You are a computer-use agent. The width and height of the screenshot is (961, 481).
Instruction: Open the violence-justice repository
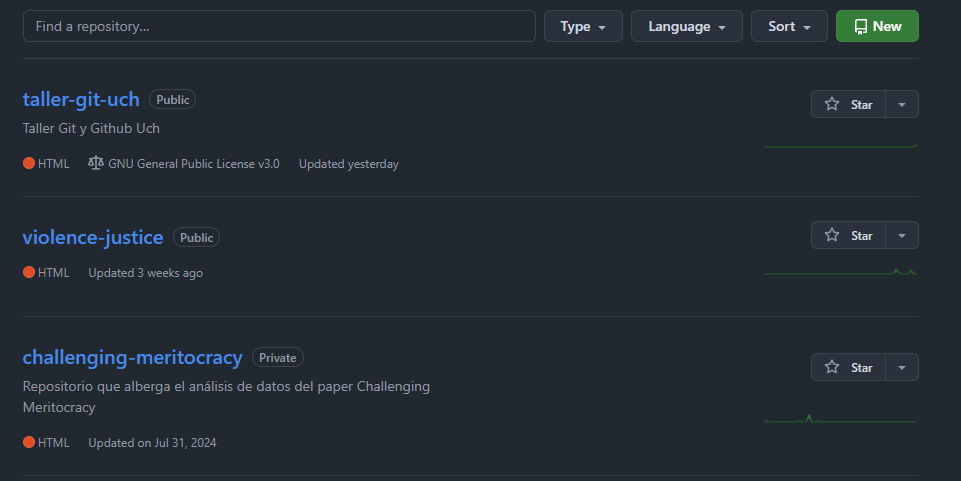click(x=93, y=237)
